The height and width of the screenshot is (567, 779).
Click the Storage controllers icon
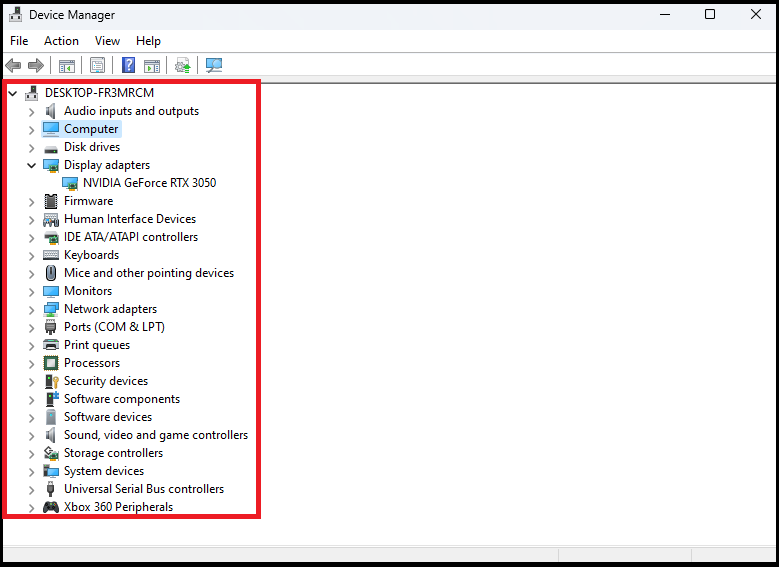[51, 453]
